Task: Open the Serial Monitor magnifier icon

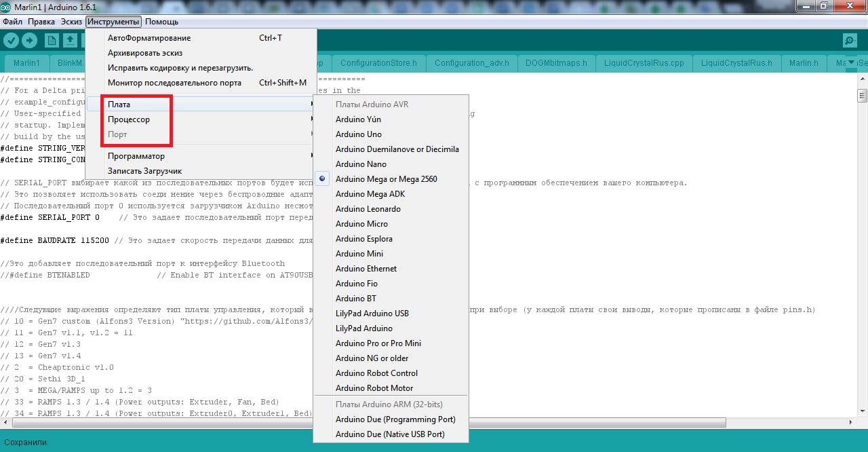Action: (x=850, y=41)
